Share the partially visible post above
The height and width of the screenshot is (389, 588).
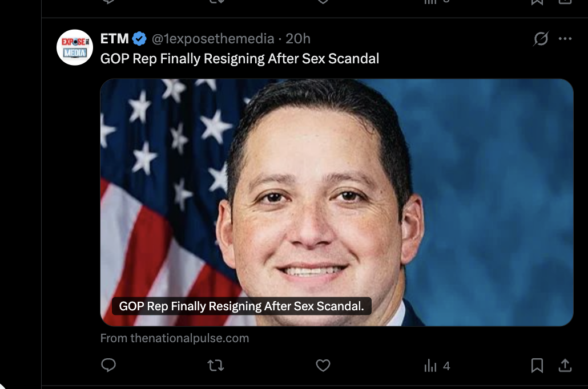click(x=565, y=2)
